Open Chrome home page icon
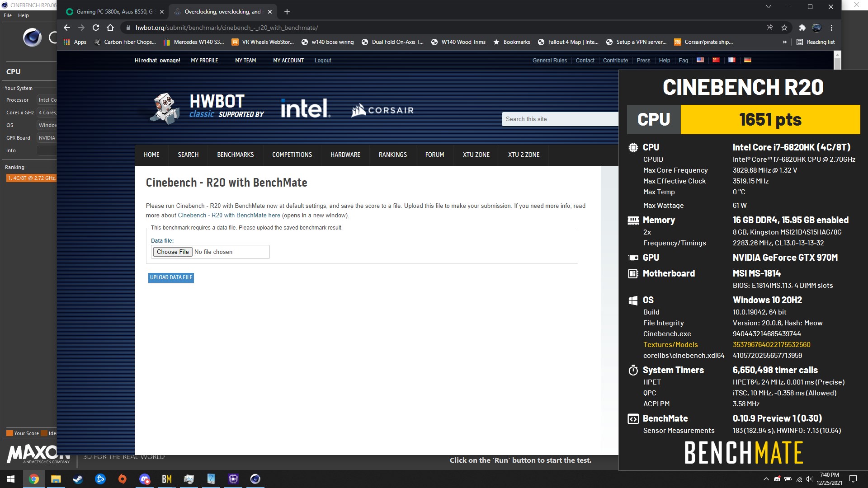This screenshot has width=868, height=488. (x=110, y=28)
